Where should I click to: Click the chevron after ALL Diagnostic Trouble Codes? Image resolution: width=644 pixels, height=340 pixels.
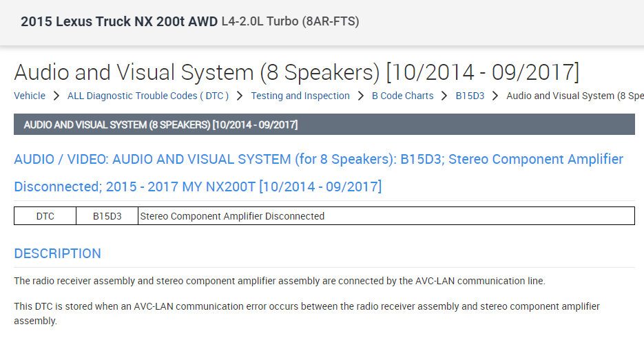[240, 96]
